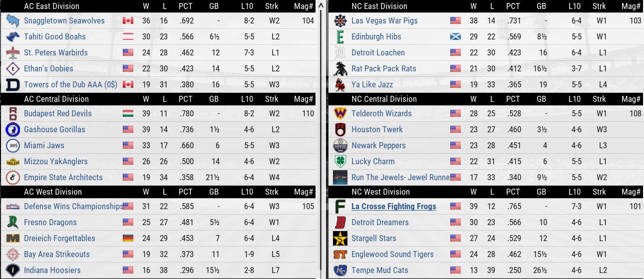
Task: Click the Dreieich Forgettables M logo
Action: click(12, 239)
